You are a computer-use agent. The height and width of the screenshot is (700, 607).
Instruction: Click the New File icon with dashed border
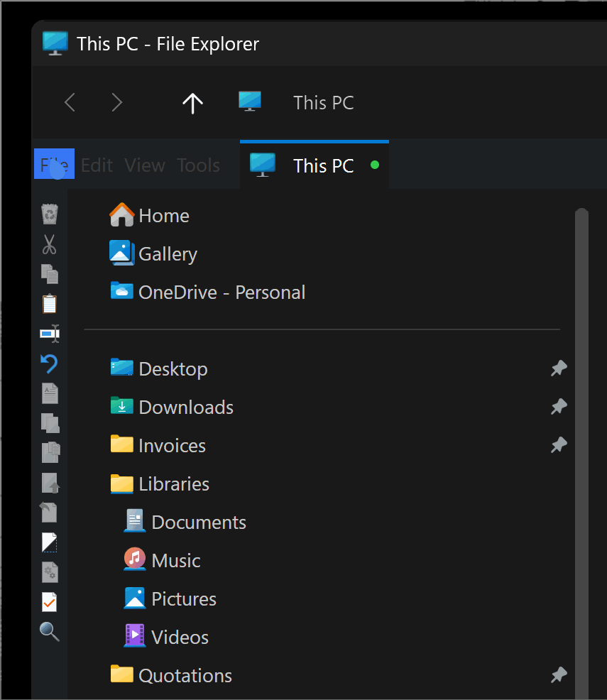tap(50, 542)
